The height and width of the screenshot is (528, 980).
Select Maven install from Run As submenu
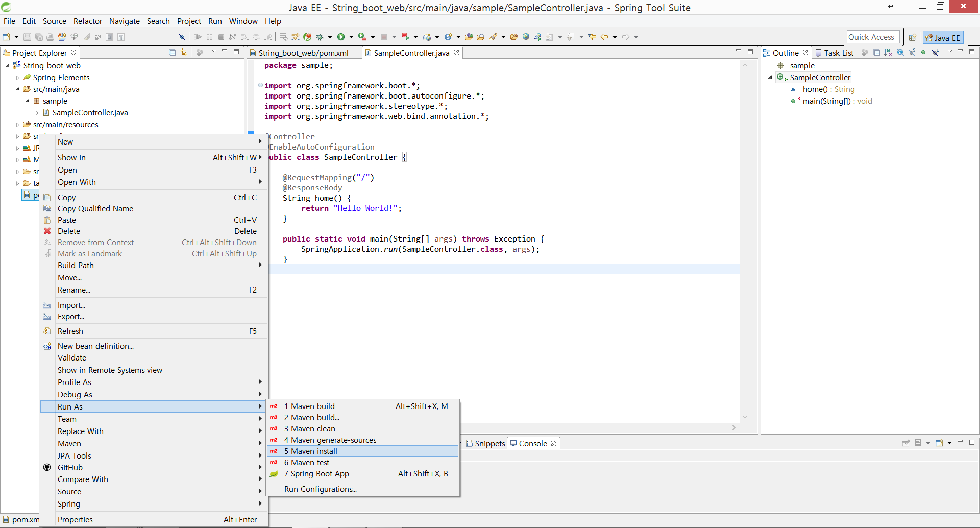[x=363, y=451]
